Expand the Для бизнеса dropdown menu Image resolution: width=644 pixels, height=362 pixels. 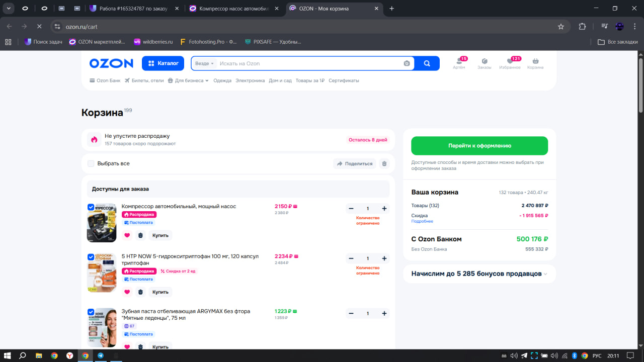point(188,80)
